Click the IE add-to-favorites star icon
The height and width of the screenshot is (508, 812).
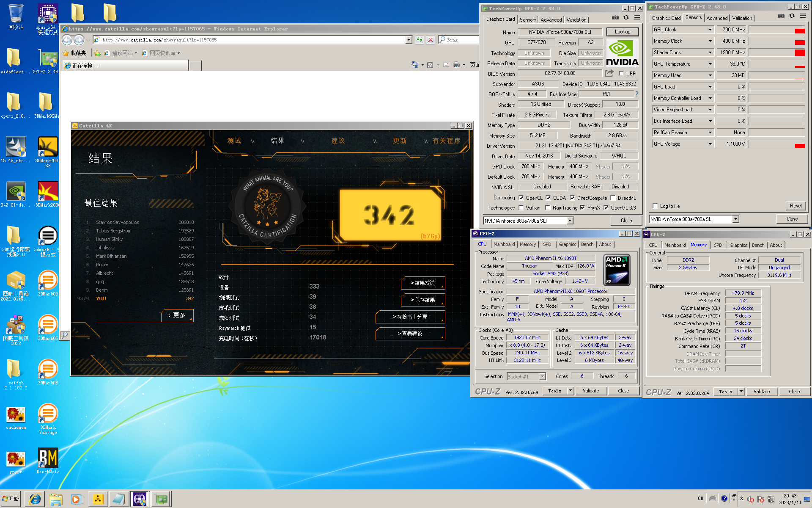pyautogui.click(x=97, y=53)
